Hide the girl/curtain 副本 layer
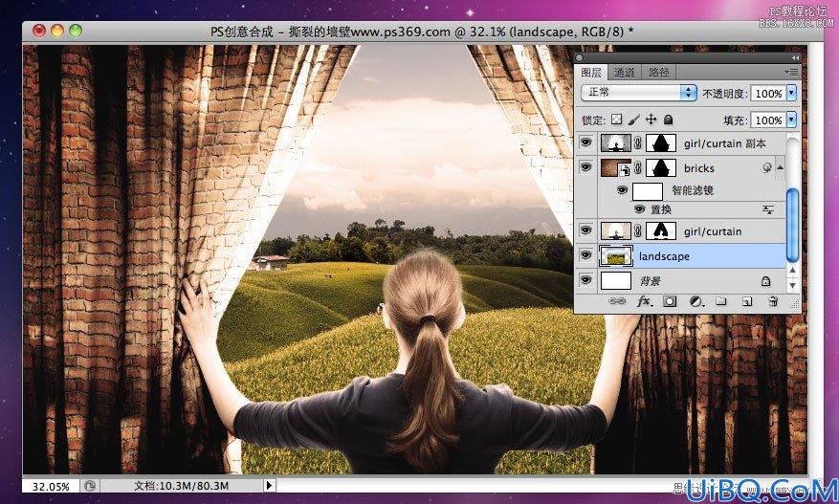 (x=585, y=142)
